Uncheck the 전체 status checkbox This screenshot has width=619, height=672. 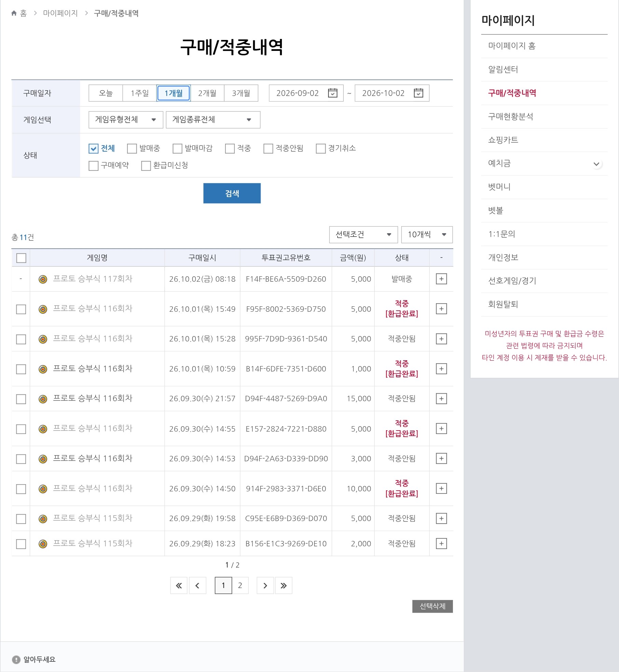point(93,149)
